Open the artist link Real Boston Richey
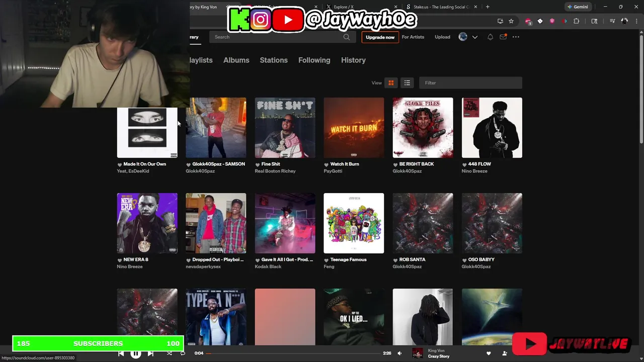The width and height of the screenshot is (644, 362). 275,171
